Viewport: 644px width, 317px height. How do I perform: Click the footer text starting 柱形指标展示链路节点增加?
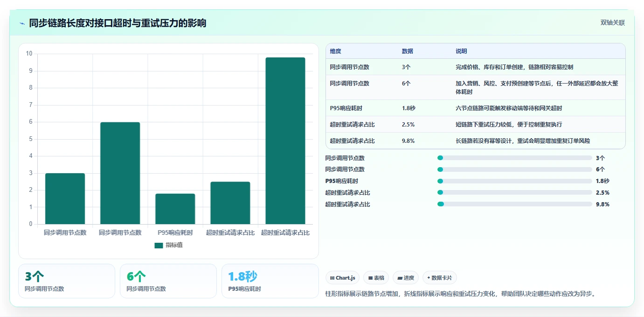tap(461, 294)
